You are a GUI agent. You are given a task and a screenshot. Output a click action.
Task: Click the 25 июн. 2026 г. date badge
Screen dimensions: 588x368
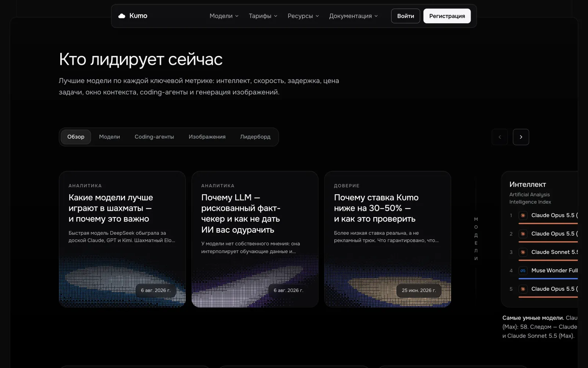[x=419, y=290]
